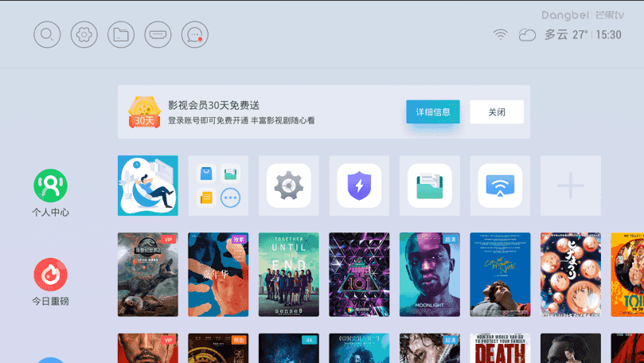Open the anime bubbles poster
This screenshot has width=644, height=363.
pos(571,275)
